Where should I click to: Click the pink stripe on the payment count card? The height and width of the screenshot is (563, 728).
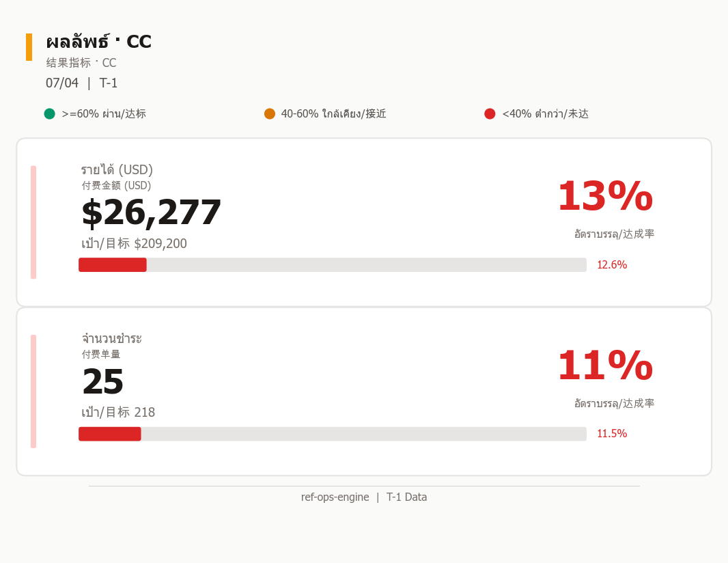pos(33,391)
